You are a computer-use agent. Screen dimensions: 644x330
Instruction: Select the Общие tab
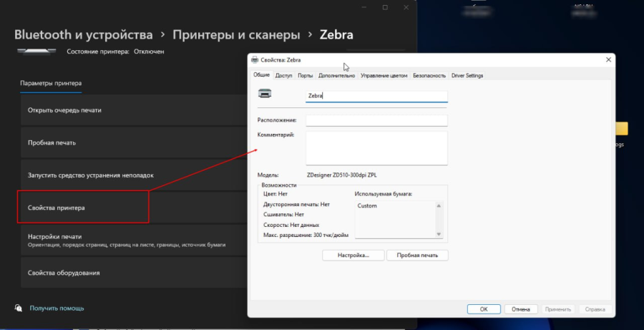(x=261, y=74)
